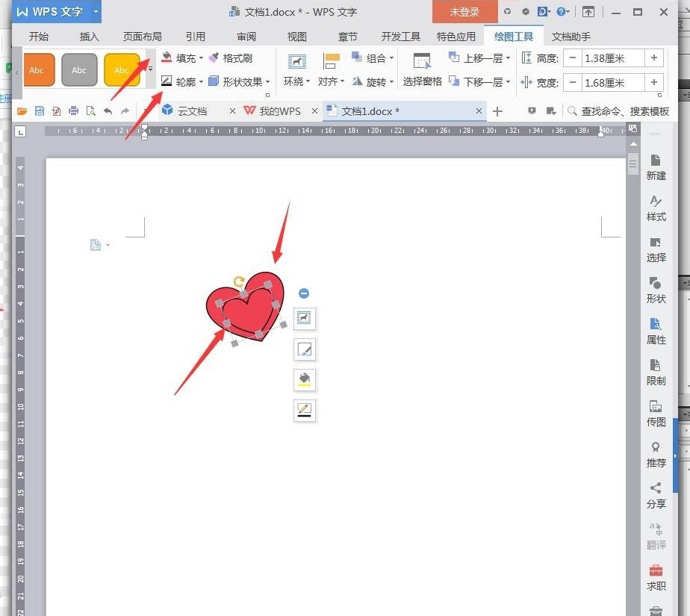The image size is (690, 616).
Task: Open the 限制 panel in right sidebar
Action: [656, 373]
